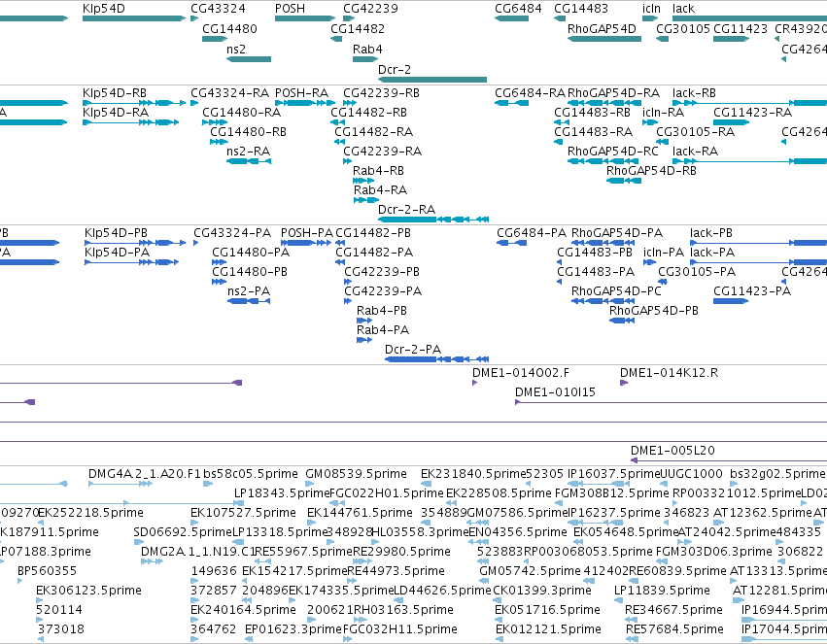
Task: Select transcript ns2-RA
Action: tap(248, 152)
